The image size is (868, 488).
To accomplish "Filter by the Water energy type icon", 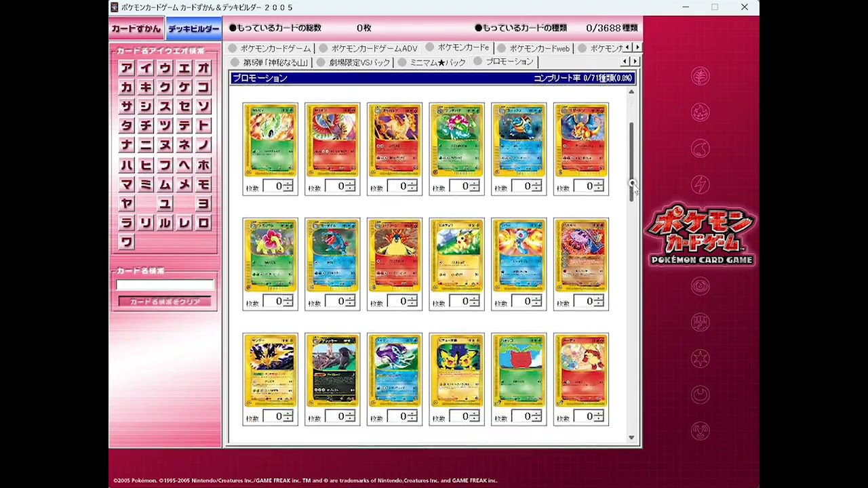I will pos(701,147).
